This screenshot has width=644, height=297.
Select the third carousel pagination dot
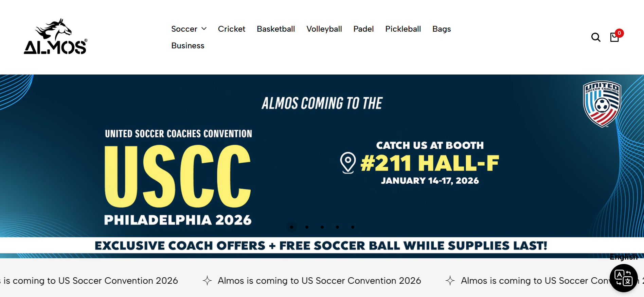pyautogui.click(x=322, y=227)
